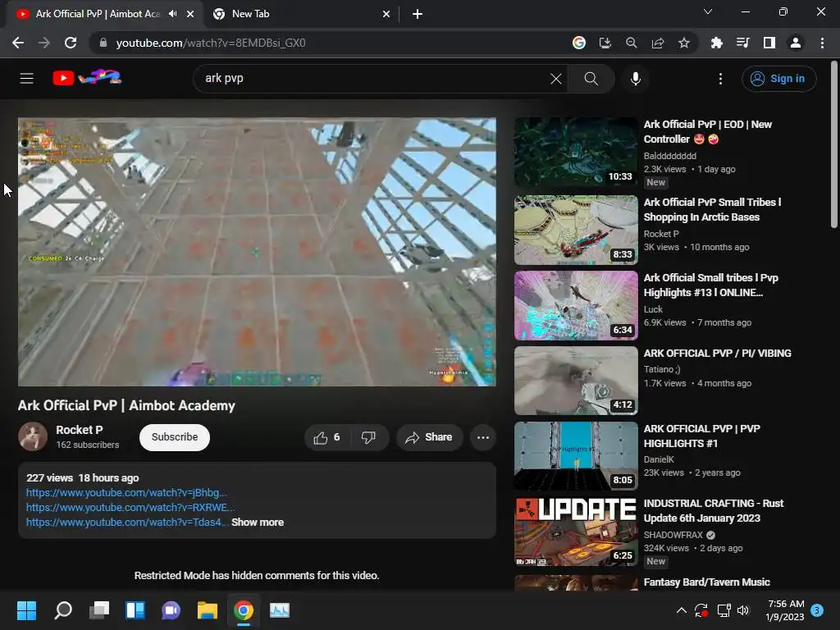Open Fantasy Bard/Tavern Music video title

coord(706,582)
